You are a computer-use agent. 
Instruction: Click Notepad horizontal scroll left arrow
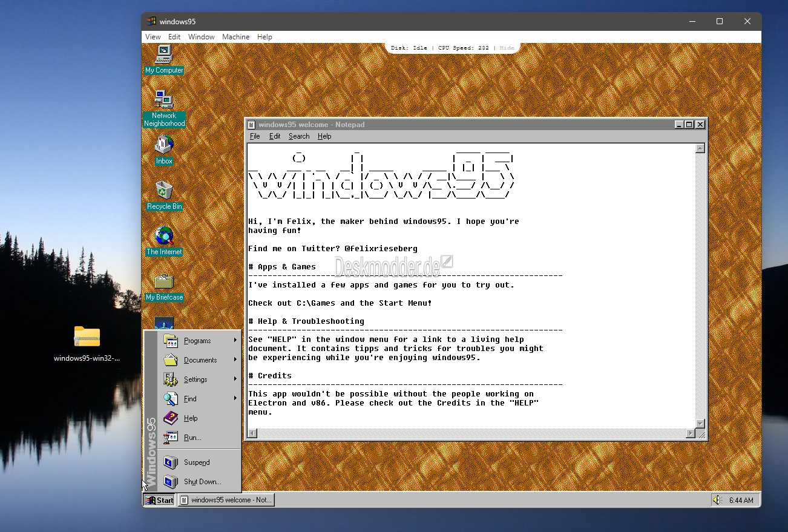pos(253,433)
